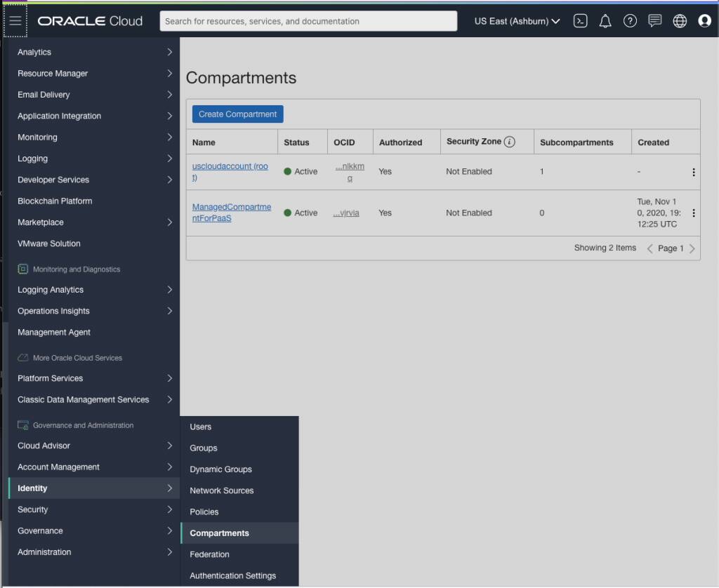The height and width of the screenshot is (588, 719).
Task: Open the ManagedCompartmentForPaaS compartment link
Action: (x=232, y=213)
